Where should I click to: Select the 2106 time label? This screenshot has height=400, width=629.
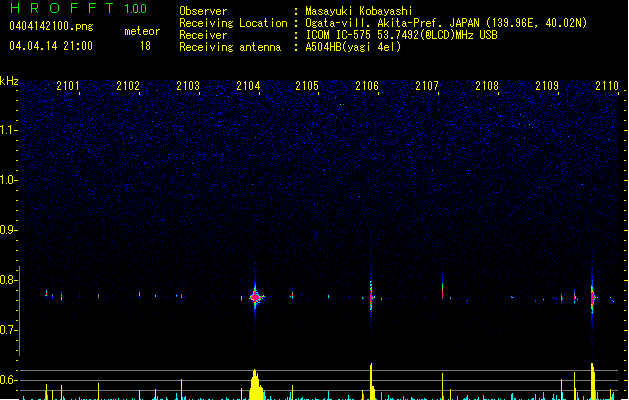367,87
